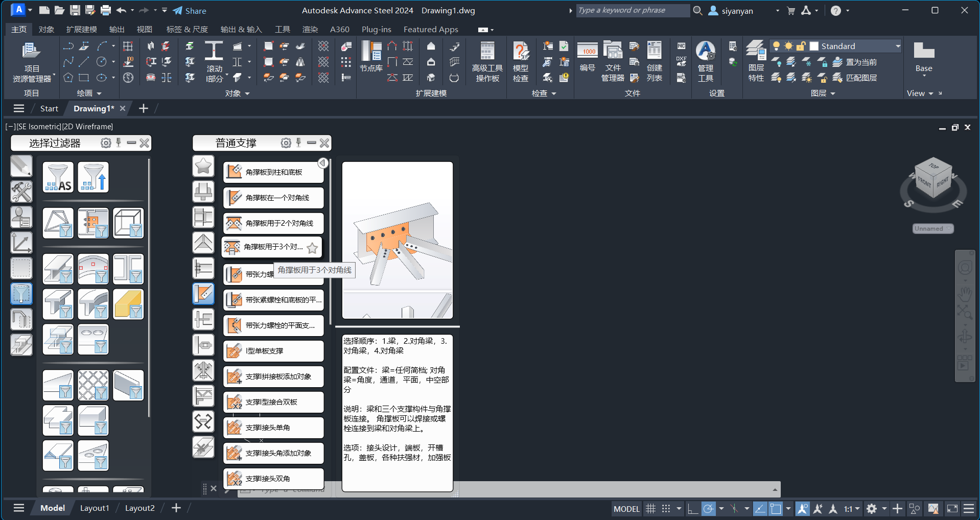Image resolution: width=980 pixels, height=520 pixels.
Task: Open settings gear of 选择过滤器 palette
Action: [106, 143]
